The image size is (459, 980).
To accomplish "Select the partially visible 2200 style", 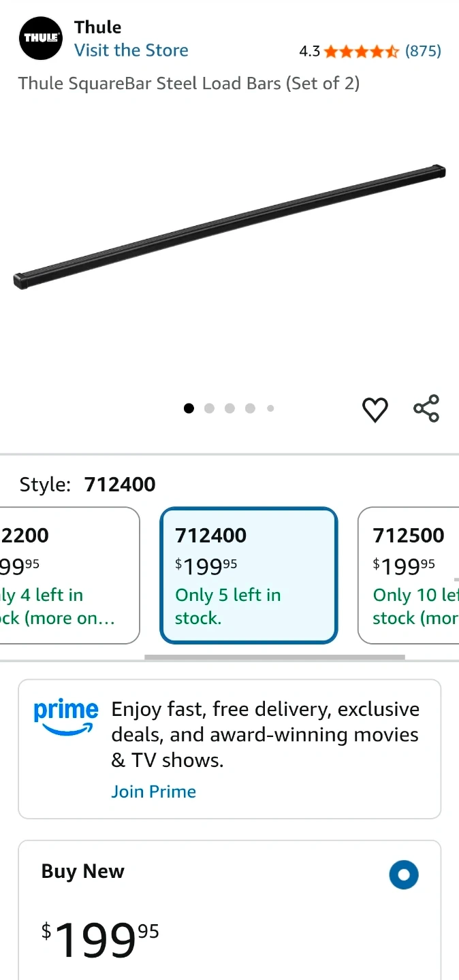I will pos(68,575).
